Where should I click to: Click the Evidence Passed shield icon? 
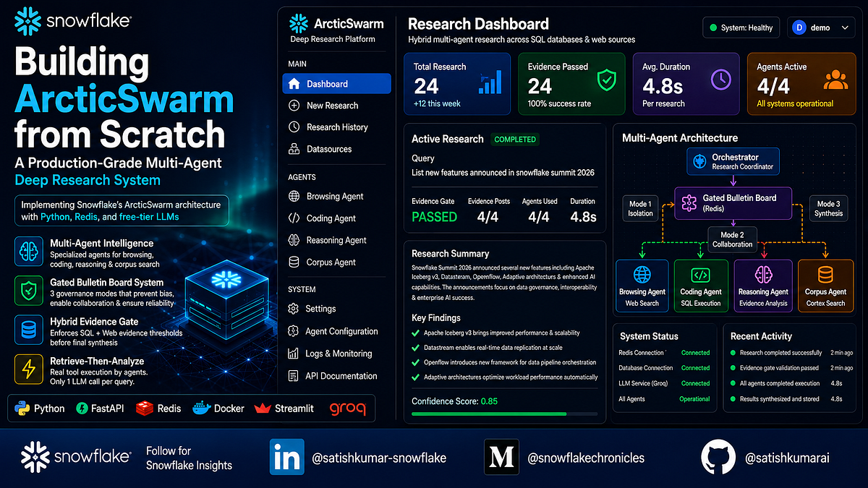tap(606, 80)
